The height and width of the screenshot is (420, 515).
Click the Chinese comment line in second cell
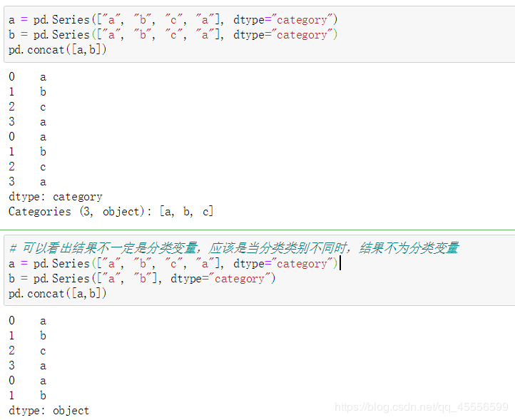[234, 248]
